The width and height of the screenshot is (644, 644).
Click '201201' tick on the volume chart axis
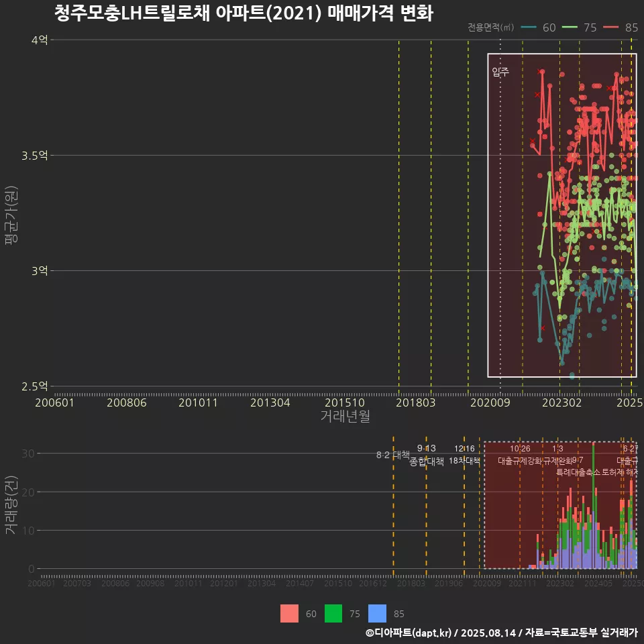coord(224,583)
